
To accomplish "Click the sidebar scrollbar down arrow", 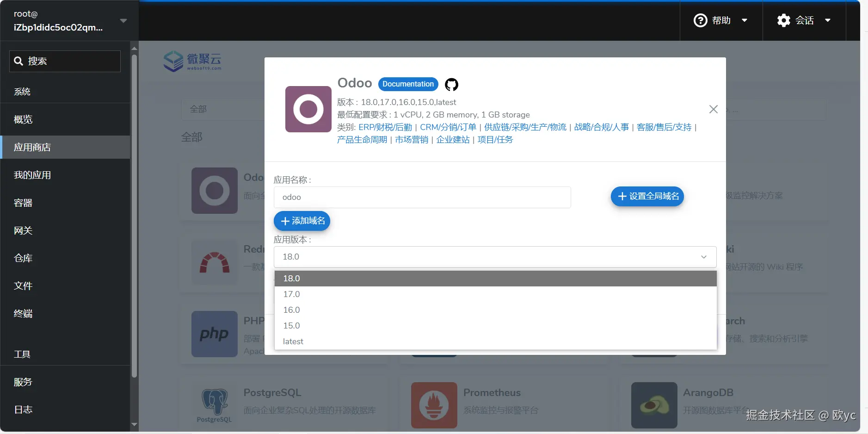I will 135,424.
